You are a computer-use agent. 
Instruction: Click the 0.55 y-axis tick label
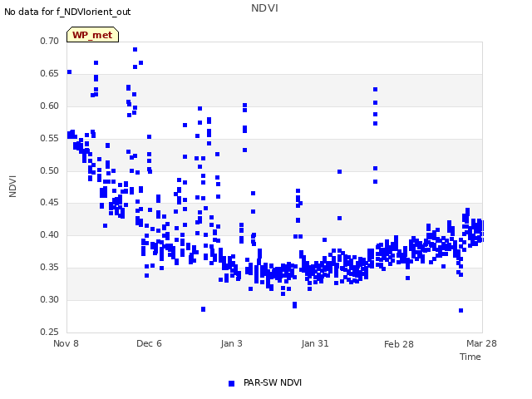coord(49,139)
